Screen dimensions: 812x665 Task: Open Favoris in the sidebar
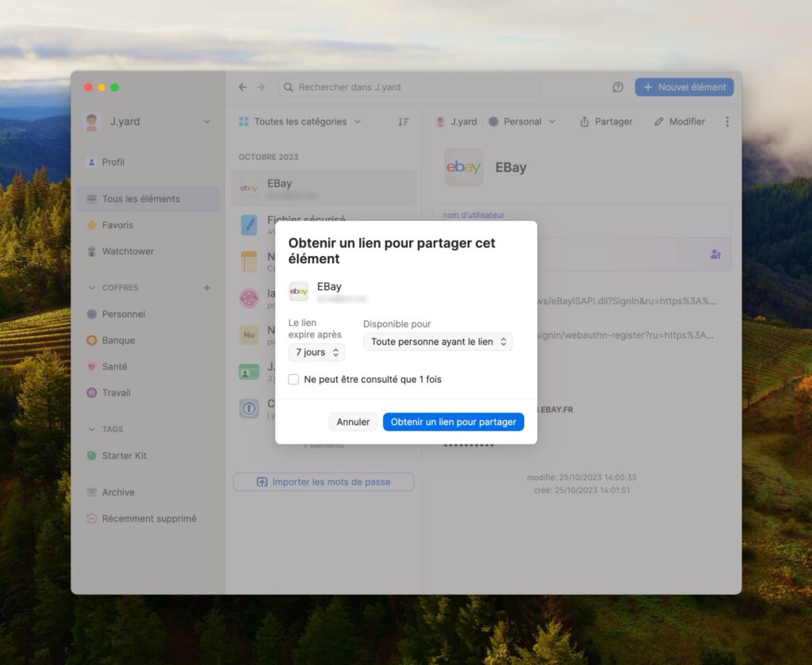pos(147,225)
